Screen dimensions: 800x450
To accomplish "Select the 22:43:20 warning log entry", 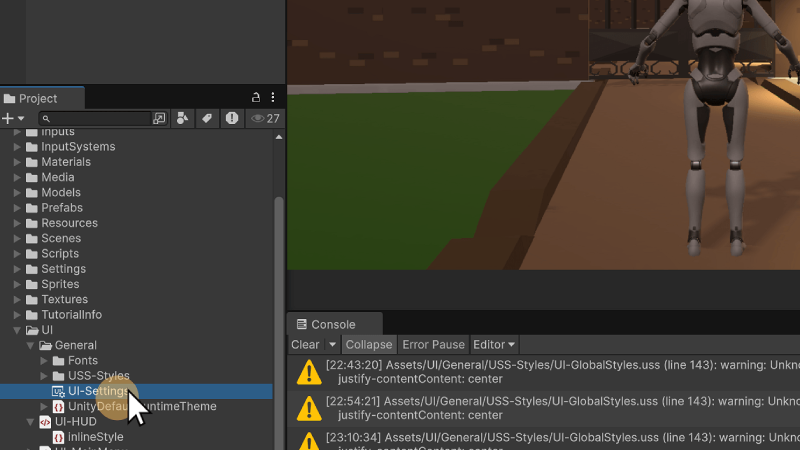I will (x=544, y=372).
